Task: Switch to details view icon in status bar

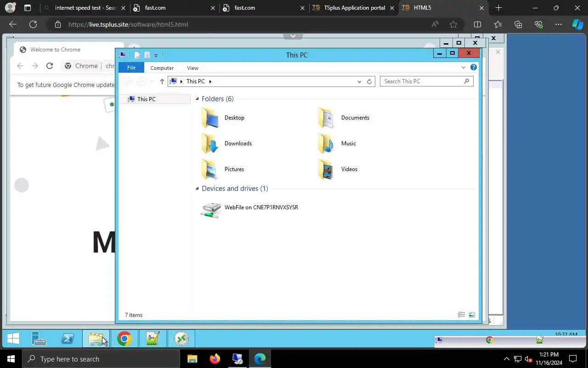Action: [462, 315]
